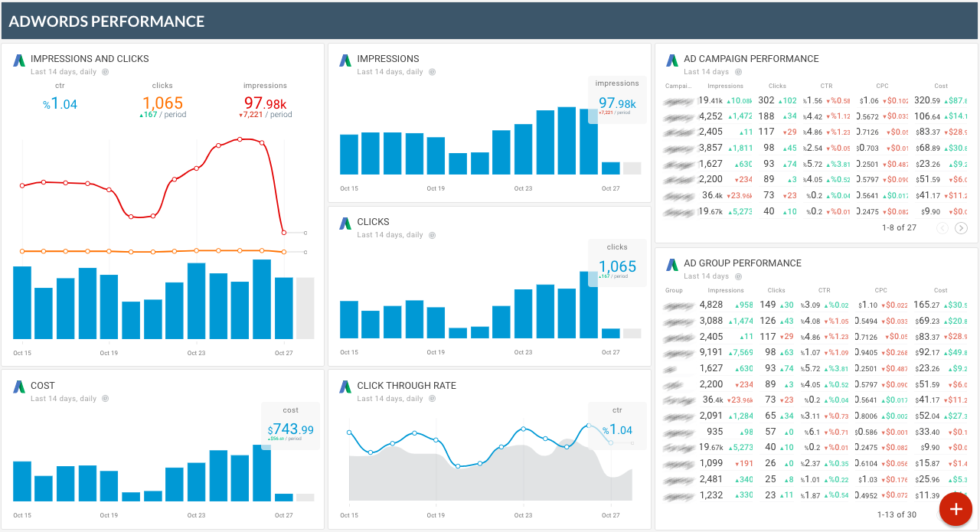Open period info icon on Ad Group Performance widget
980x532 pixels.
click(737, 276)
